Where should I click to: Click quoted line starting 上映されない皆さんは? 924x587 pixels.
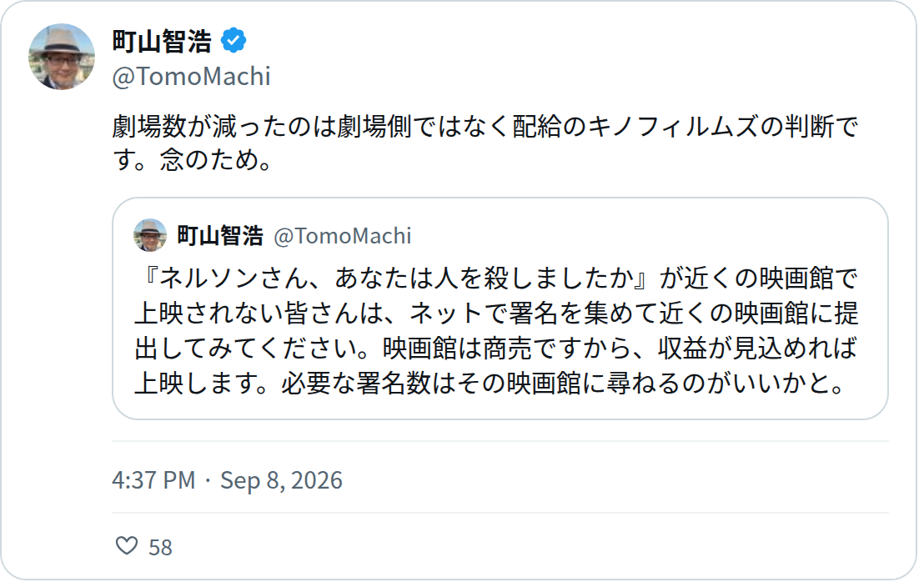(x=496, y=313)
